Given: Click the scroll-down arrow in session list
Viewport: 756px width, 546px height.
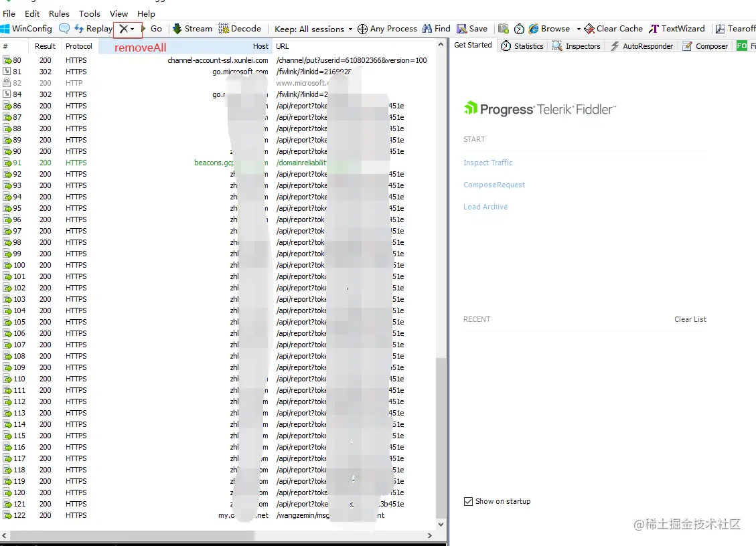Looking at the screenshot, I should 441,525.
